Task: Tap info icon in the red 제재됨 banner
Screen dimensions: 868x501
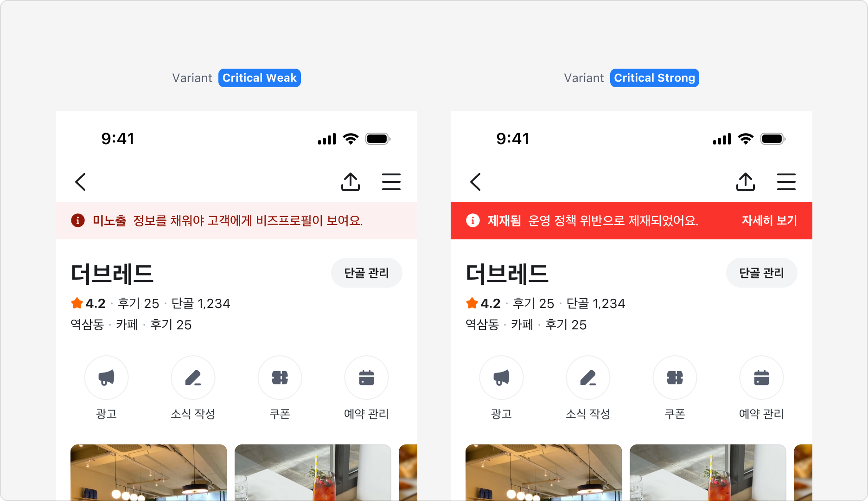Action: coord(472,221)
